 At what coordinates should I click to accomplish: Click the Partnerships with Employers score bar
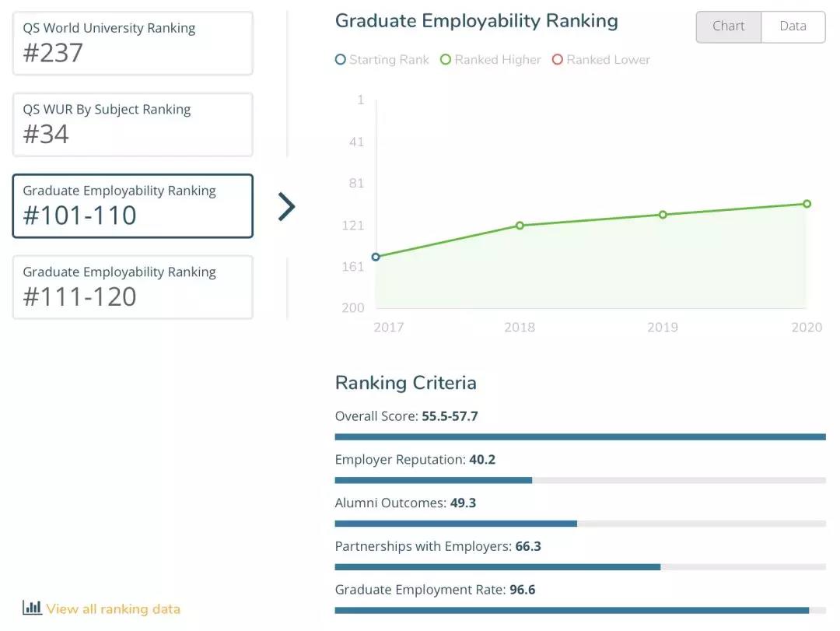(x=579, y=567)
